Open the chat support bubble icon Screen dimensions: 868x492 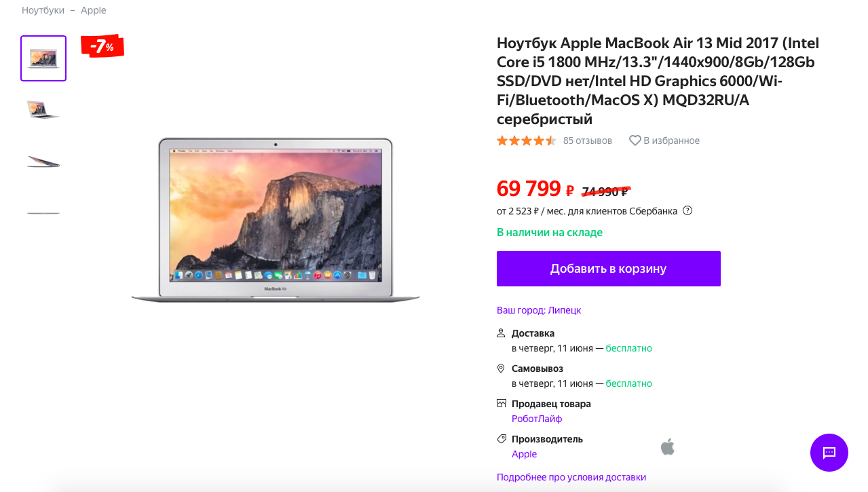[x=829, y=453]
